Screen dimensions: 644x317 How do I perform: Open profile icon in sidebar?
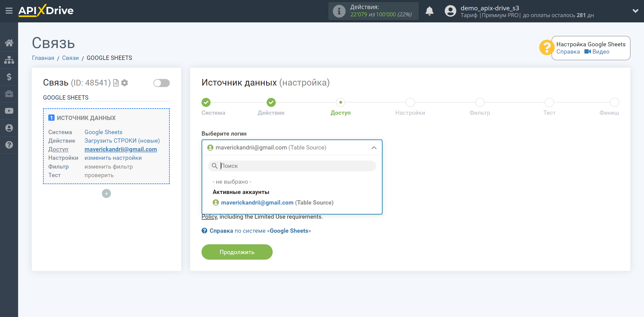(9, 128)
